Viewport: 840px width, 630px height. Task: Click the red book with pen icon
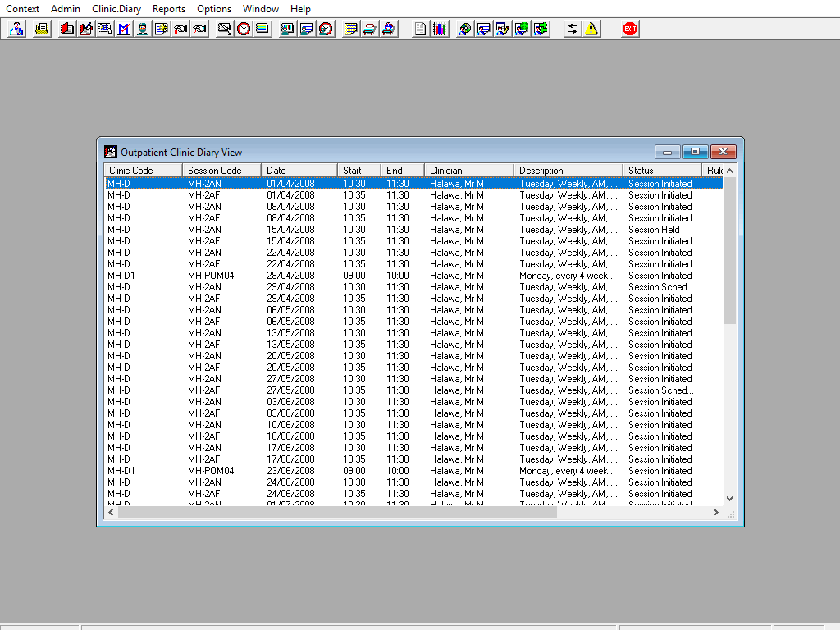tap(85, 29)
